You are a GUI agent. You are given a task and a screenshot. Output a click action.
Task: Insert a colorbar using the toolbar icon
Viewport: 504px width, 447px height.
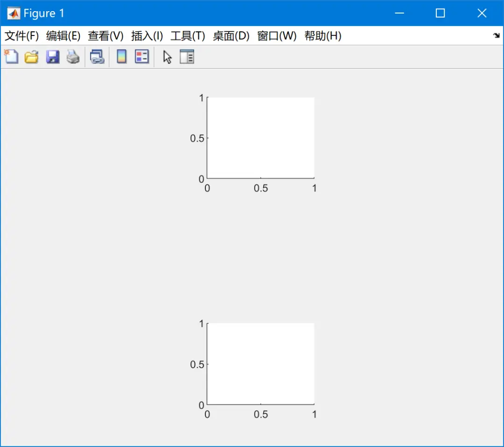pyautogui.click(x=121, y=57)
